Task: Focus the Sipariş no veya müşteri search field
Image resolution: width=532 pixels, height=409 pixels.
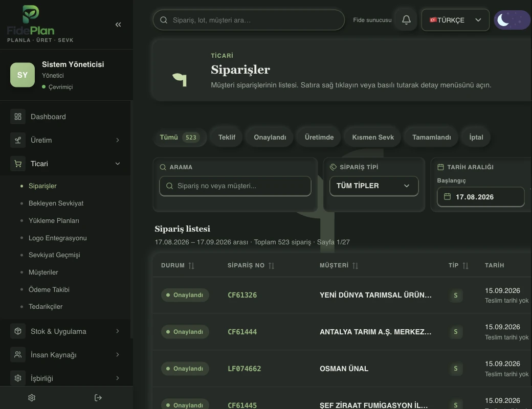Action: (x=235, y=186)
